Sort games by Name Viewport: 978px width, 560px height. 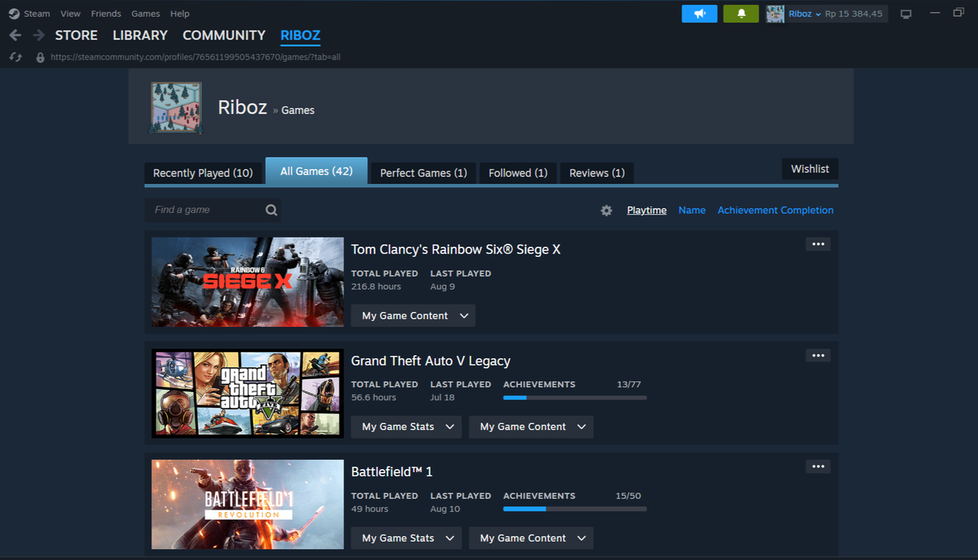pyautogui.click(x=692, y=210)
